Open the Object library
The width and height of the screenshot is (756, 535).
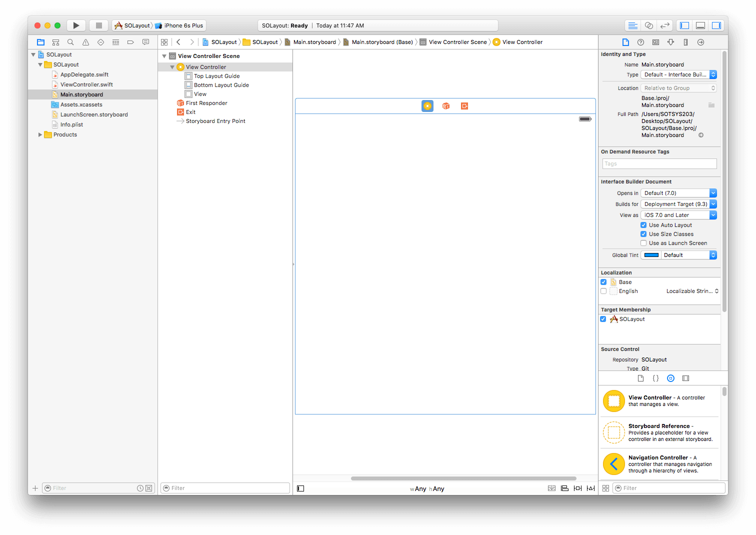coord(670,378)
